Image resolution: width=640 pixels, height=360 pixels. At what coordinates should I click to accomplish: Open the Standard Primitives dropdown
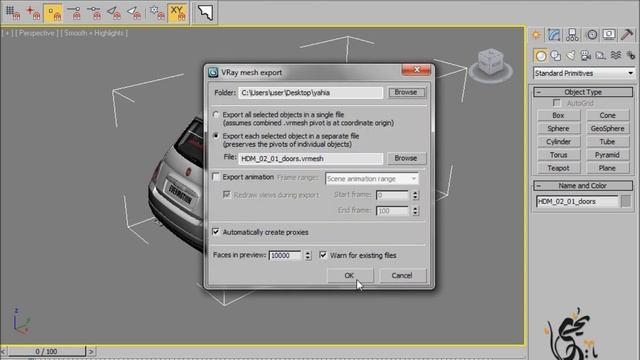tap(584, 73)
